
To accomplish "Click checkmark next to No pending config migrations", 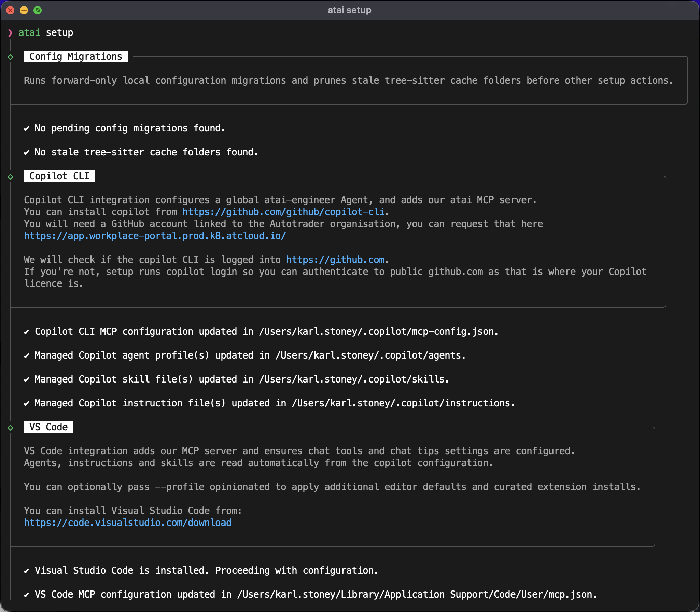I will [x=27, y=129].
